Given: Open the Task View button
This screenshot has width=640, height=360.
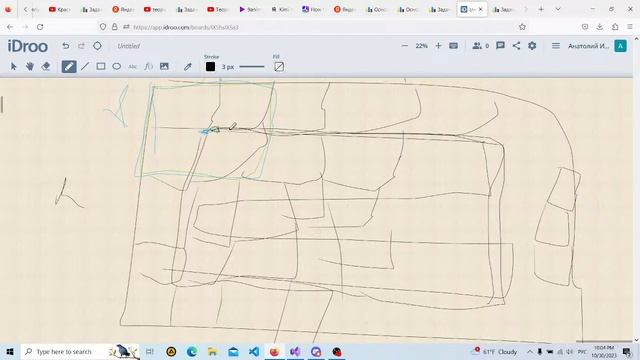Looking at the screenshot, I should pos(150,351).
